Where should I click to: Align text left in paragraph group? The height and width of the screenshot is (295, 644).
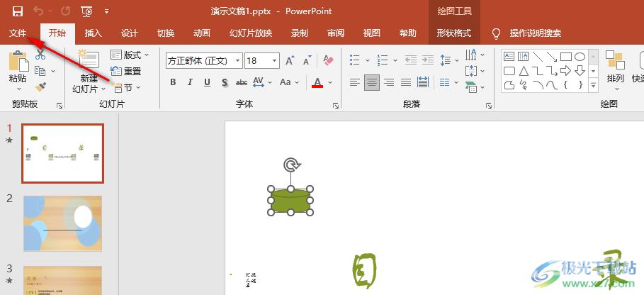click(355, 82)
